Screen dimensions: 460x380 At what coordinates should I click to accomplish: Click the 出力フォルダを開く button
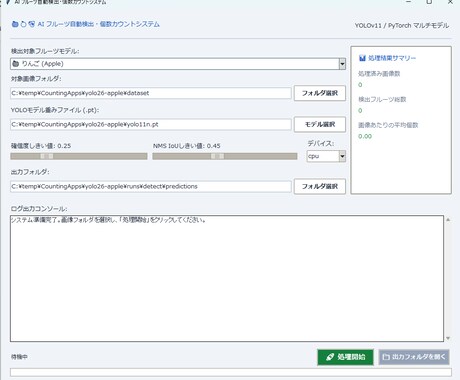[414, 357]
